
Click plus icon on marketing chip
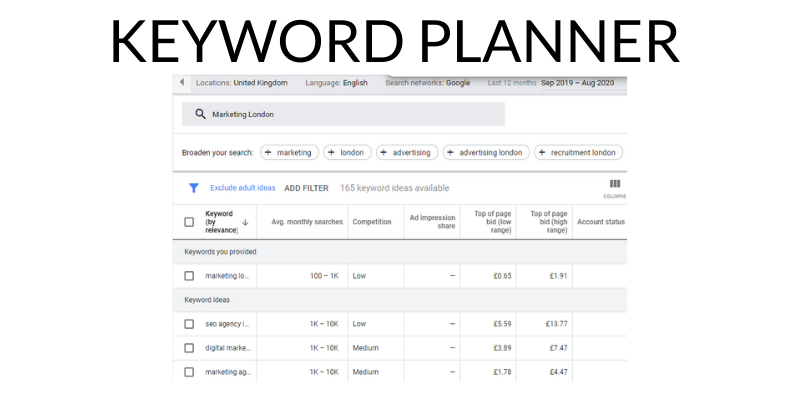point(268,153)
